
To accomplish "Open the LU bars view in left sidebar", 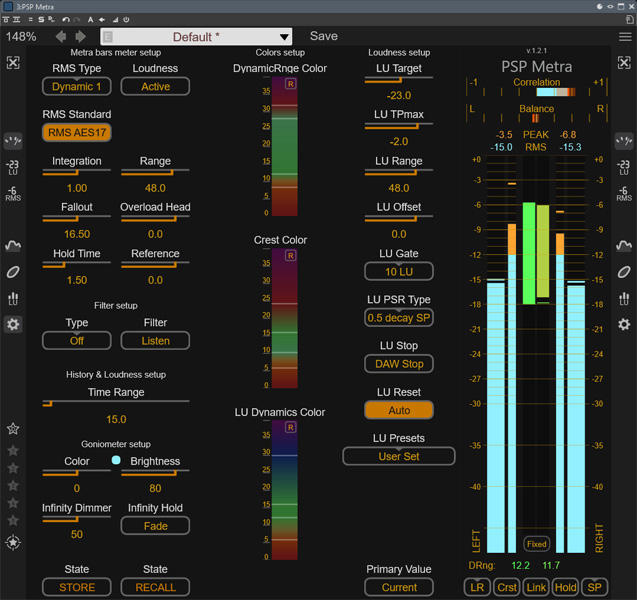I will (13, 299).
